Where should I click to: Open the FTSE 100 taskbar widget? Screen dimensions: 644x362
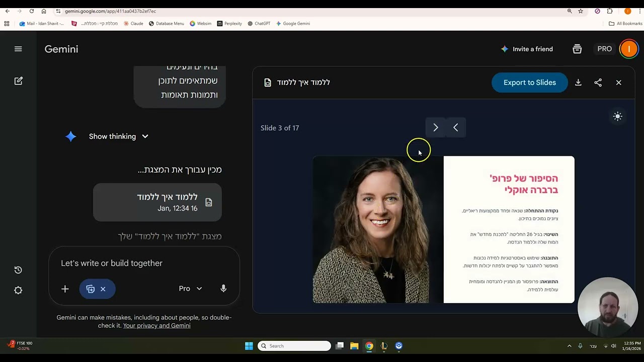(20, 346)
